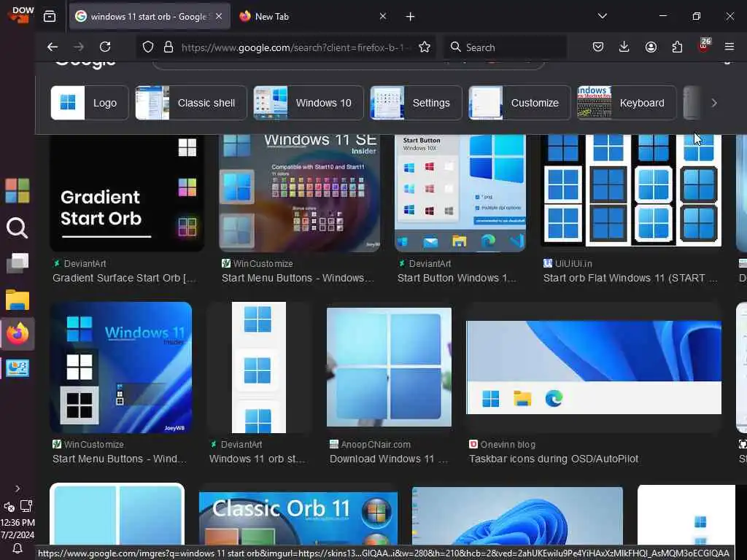
Task: Open Control Panel app in taskbar
Action: pyautogui.click(x=18, y=368)
